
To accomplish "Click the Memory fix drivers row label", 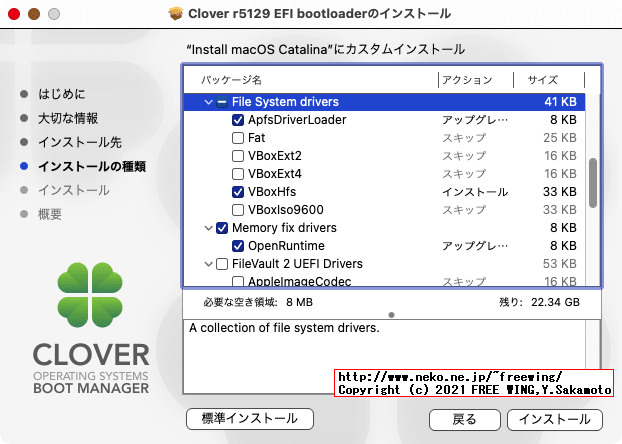I will coord(284,228).
